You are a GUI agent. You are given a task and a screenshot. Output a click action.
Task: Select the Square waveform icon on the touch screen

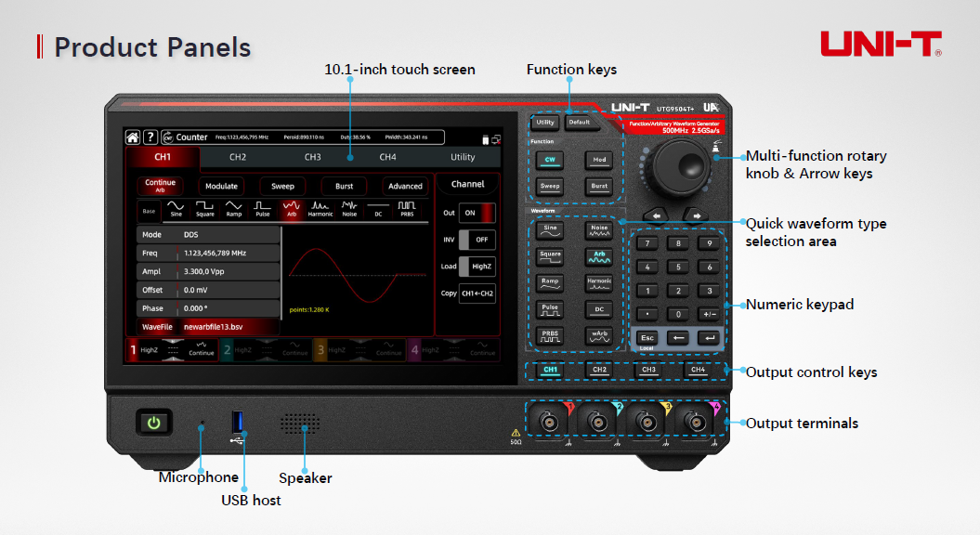coord(205,209)
